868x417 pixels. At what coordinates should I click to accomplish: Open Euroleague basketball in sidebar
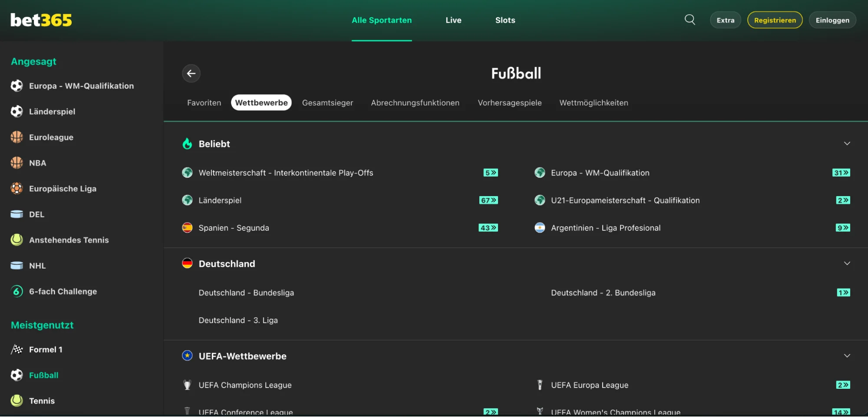click(51, 137)
